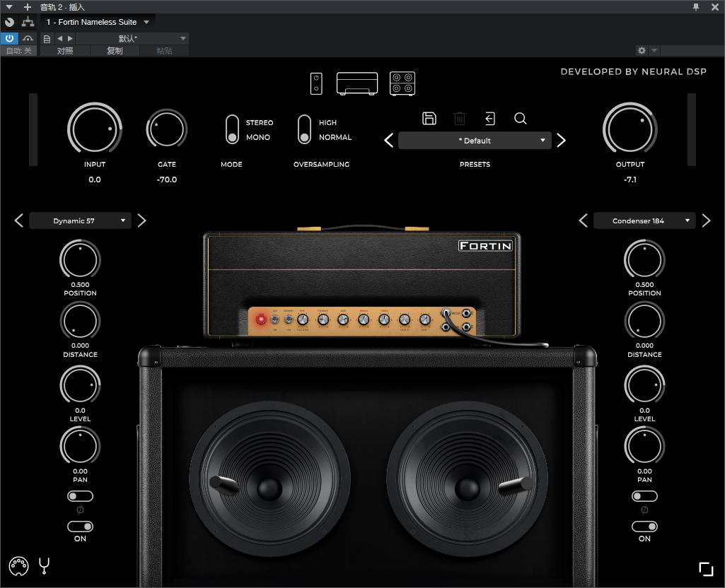Screen dimensions: 725x588
Task: Open host settings gear icon
Action: click(x=642, y=50)
